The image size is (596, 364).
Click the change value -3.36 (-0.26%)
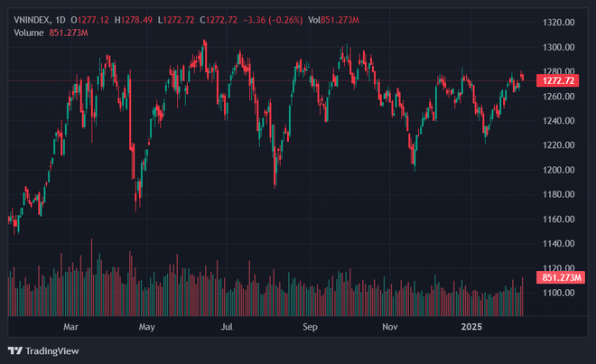pos(273,20)
